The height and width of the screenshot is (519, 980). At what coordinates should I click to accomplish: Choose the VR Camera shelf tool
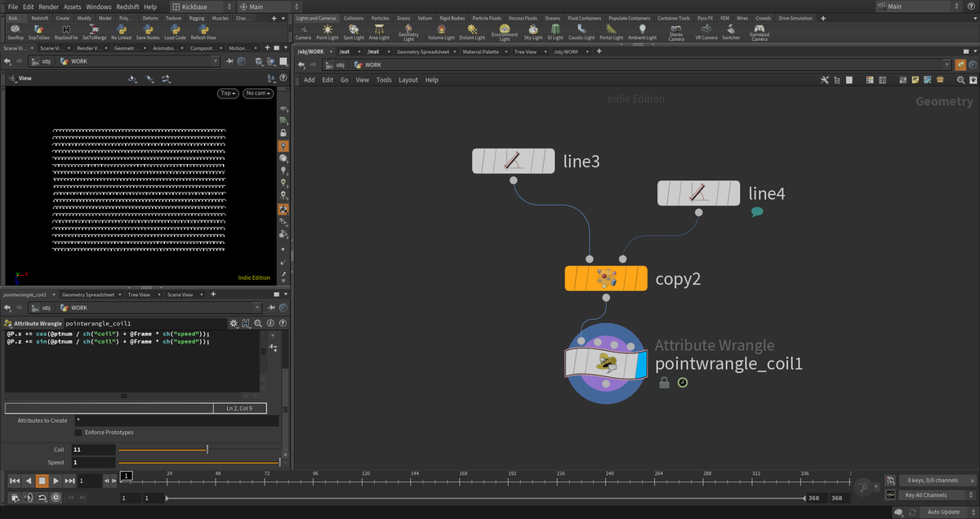(x=706, y=32)
